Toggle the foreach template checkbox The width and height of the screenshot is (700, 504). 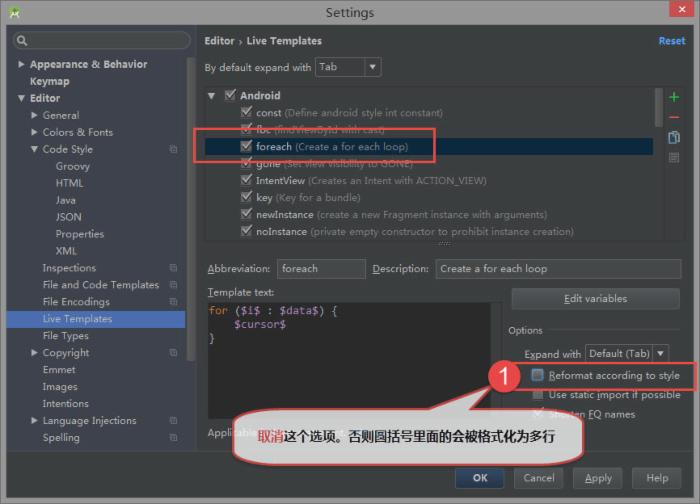pos(247,146)
